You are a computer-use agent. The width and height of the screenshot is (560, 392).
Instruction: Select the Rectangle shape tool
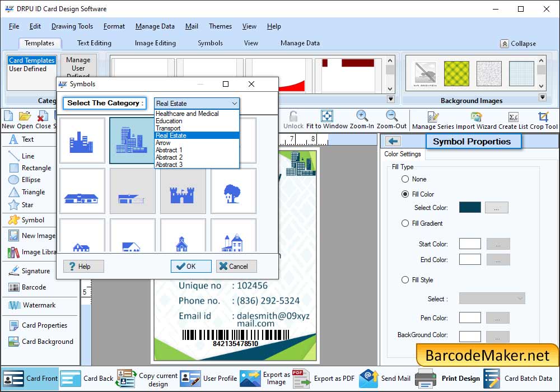(x=30, y=168)
